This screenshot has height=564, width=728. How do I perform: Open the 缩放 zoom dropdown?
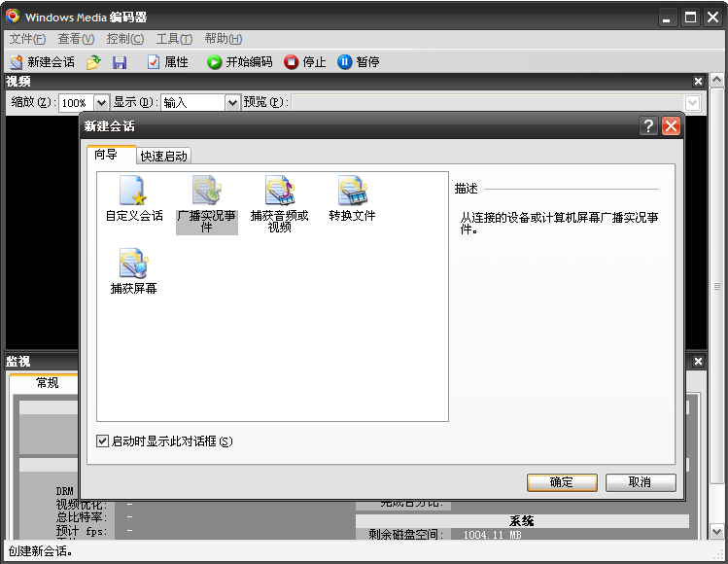(x=101, y=103)
